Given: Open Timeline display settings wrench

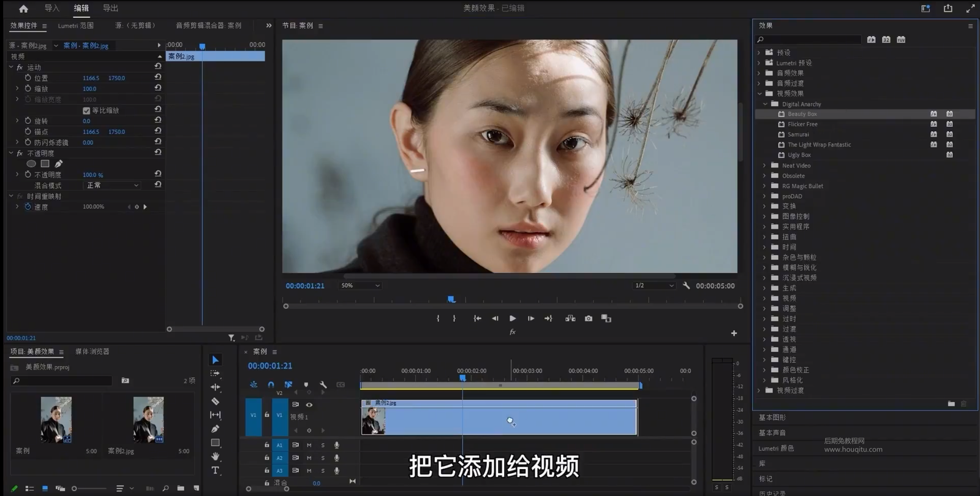Looking at the screenshot, I should click(x=323, y=385).
